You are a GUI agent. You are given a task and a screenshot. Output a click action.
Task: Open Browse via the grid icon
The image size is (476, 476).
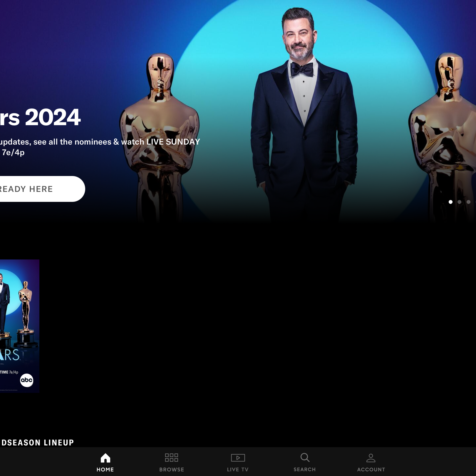[x=172, y=458]
